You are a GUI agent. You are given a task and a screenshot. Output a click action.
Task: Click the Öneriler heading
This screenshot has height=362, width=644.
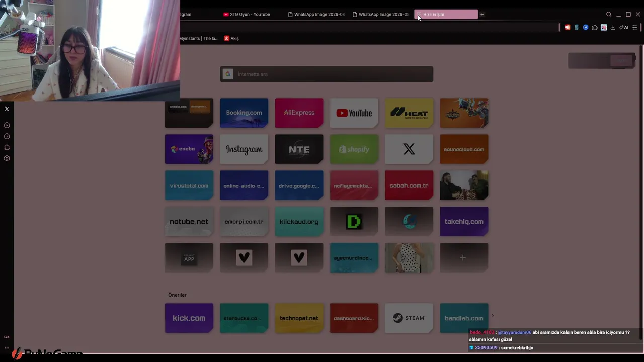177,295
